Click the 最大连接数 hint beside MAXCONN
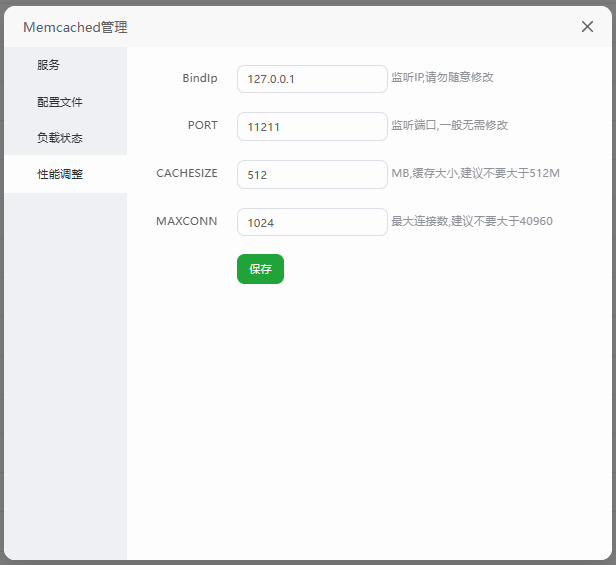 tap(472, 221)
